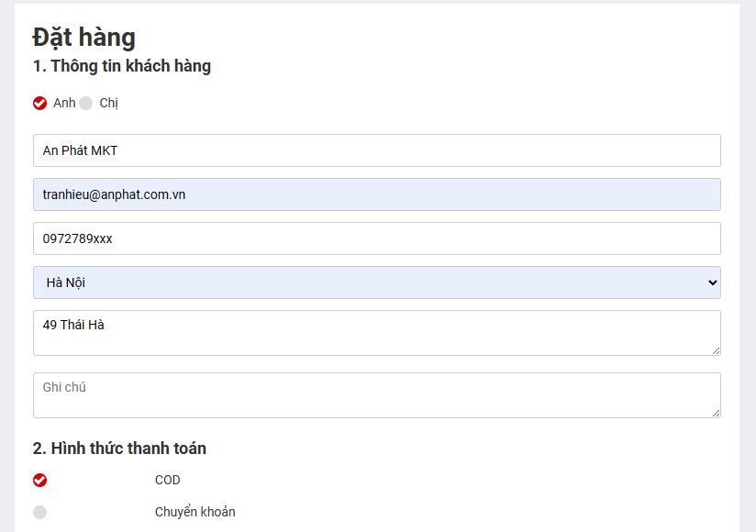Choose the Chuyển khoản payment radio button
Viewport: 756px width, 532px height.
pos(40,512)
